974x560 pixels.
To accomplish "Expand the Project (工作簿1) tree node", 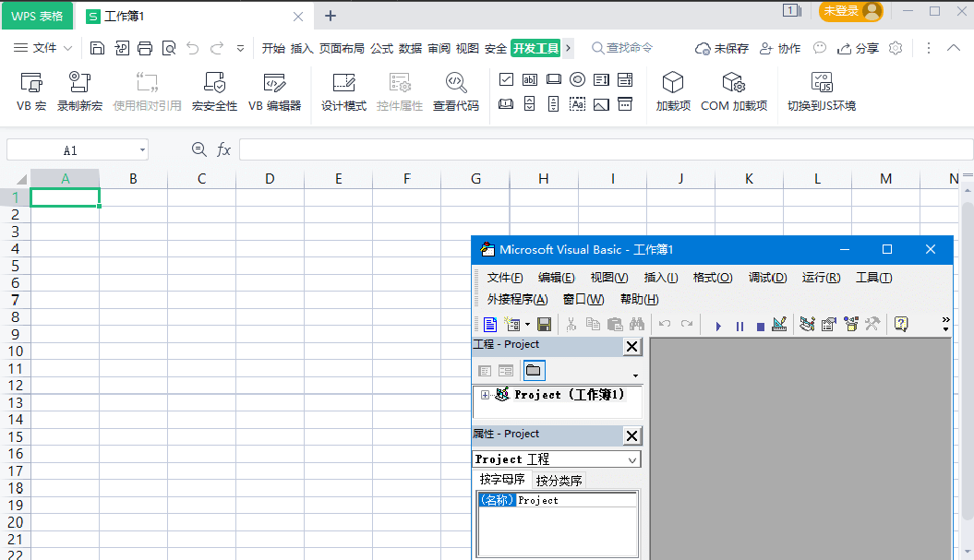I will 485,395.
